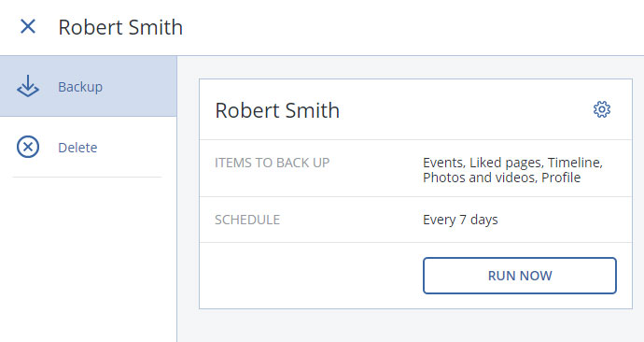Click the 'Events, Liked pages, Timeline' text
The width and height of the screenshot is (644, 342).
pyautogui.click(x=512, y=163)
